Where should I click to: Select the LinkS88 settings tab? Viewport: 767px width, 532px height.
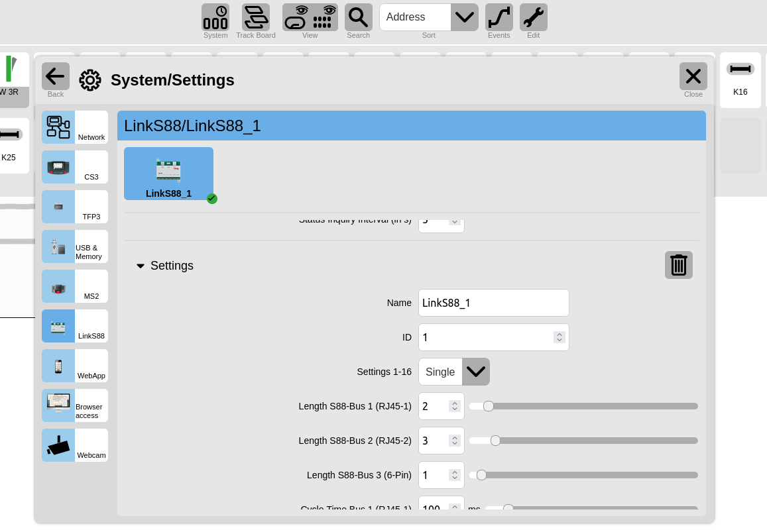tap(75, 326)
